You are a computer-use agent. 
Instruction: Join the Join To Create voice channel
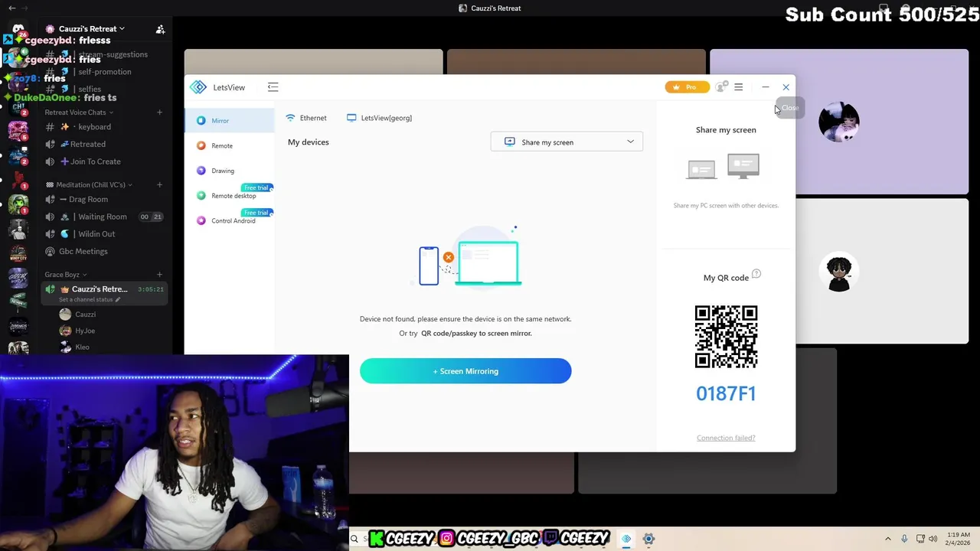[103, 161]
